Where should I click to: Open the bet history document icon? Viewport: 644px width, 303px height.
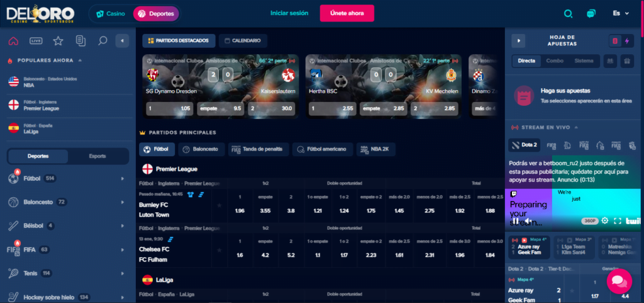(x=80, y=41)
